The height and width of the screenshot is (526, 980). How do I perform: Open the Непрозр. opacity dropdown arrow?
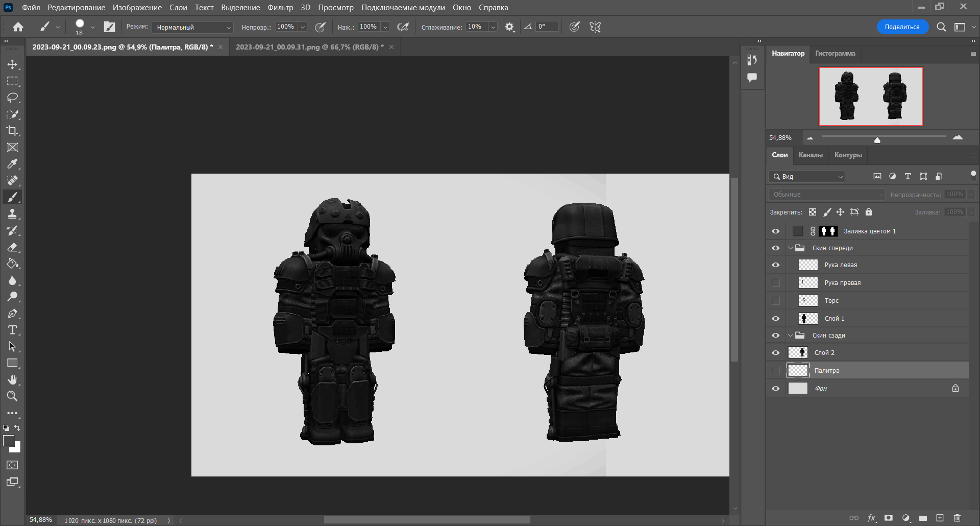click(303, 27)
